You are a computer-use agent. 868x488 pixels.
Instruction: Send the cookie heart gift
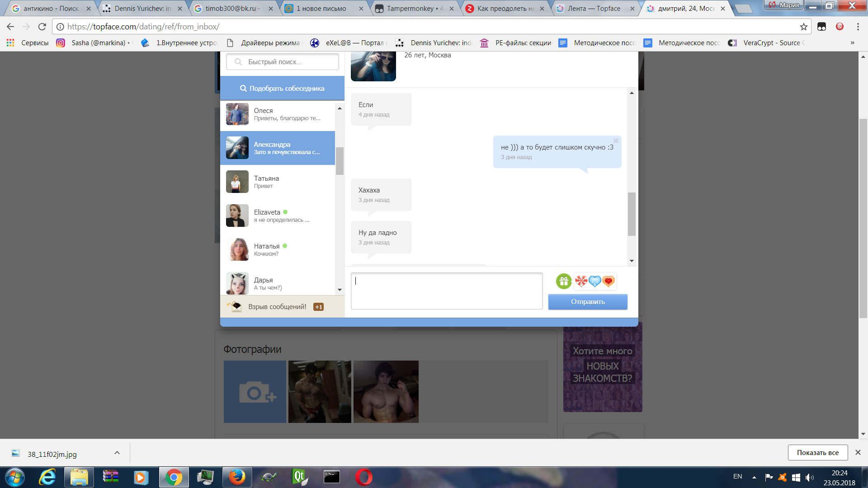coord(609,282)
